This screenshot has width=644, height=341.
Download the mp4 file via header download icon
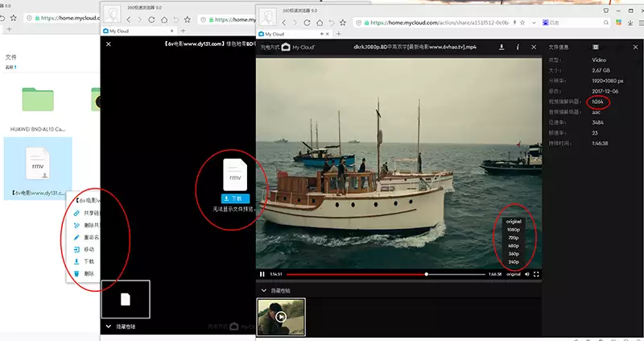[502, 48]
